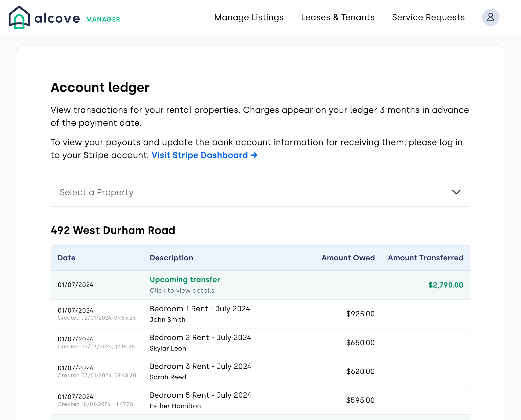The width and height of the screenshot is (521, 420).
Task: Click the alcove Manager wordmark
Action: pos(77,19)
